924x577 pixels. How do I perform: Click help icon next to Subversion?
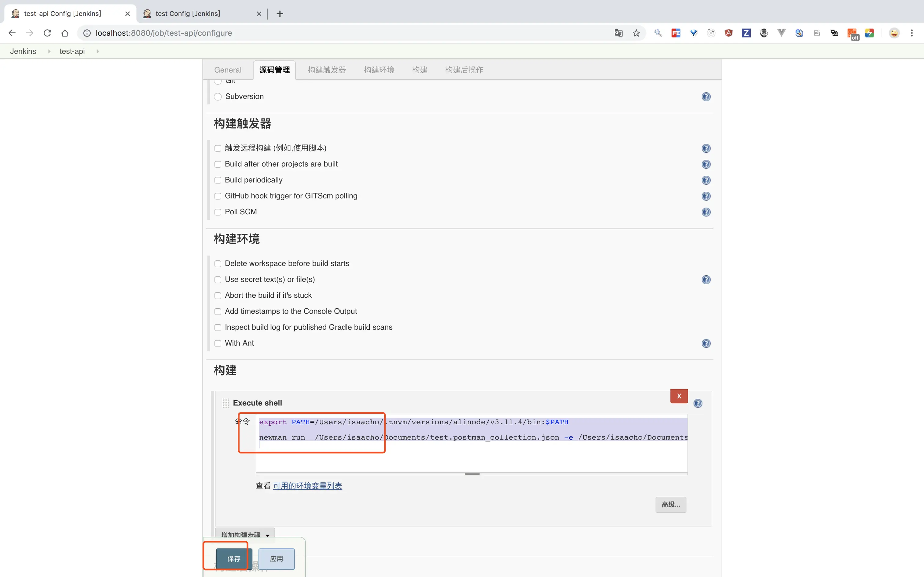(x=706, y=96)
